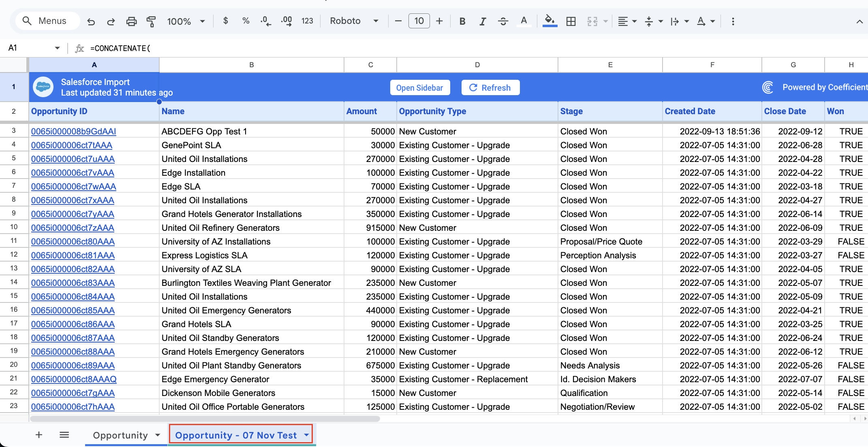Viewport: 868px width, 447px height.
Task: Click increase decimal places icon
Action: [286, 21]
